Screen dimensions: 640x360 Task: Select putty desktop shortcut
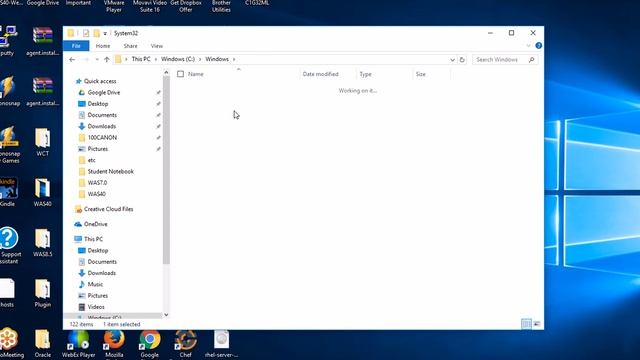point(7,41)
